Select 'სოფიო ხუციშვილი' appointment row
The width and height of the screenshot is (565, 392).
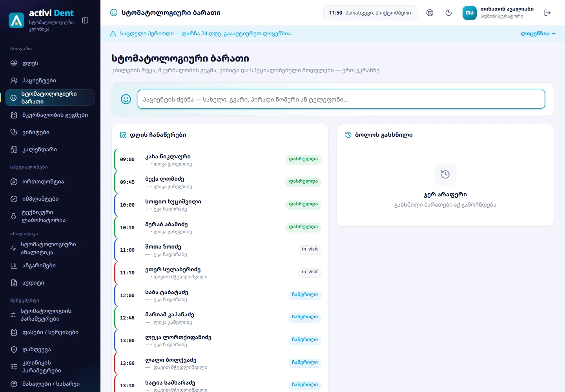coord(220,205)
